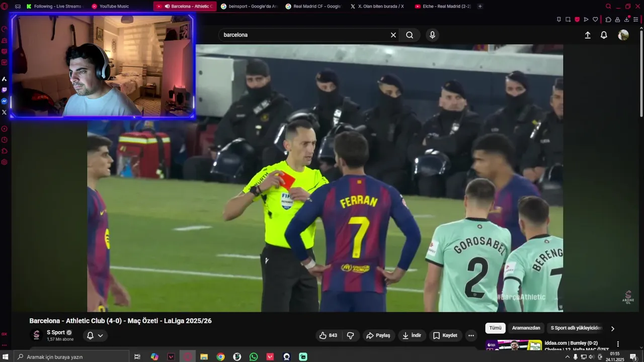Image resolution: width=644 pixels, height=362 pixels.
Task: Clear the YouTube search query
Action: coord(393,35)
